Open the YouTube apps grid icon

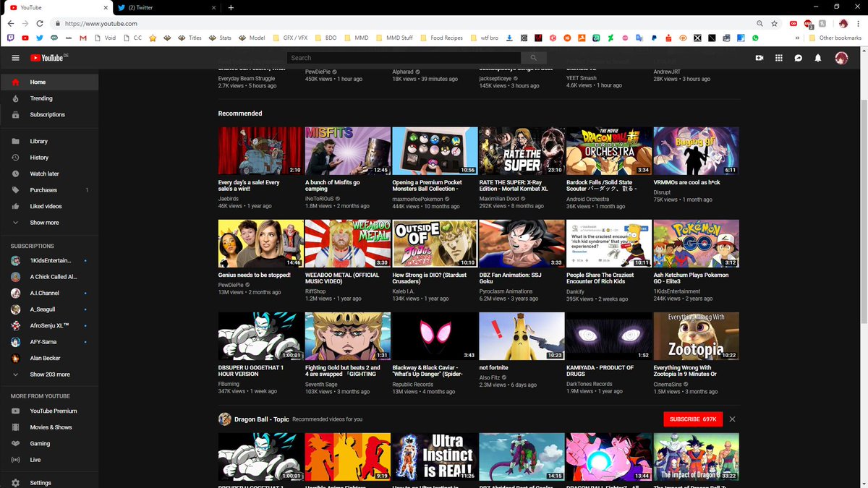pos(779,58)
